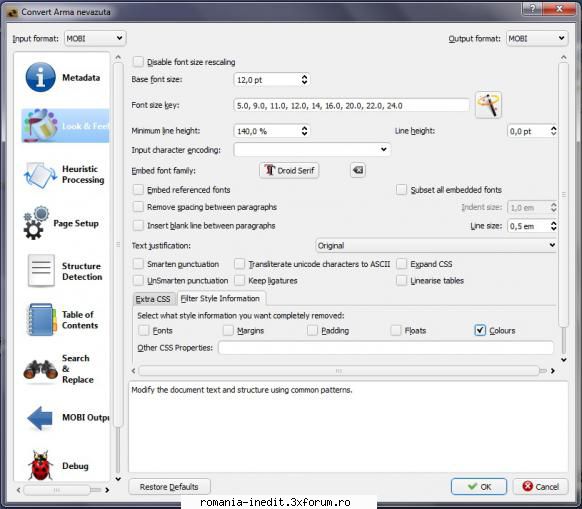Open Input character encoding dropdown
582x509 pixels.
312,150
